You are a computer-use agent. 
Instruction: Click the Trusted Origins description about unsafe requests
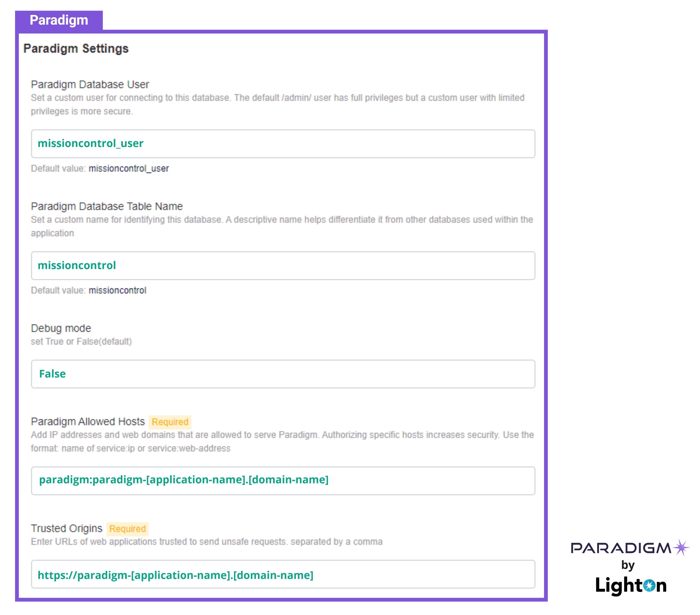tap(207, 542)
